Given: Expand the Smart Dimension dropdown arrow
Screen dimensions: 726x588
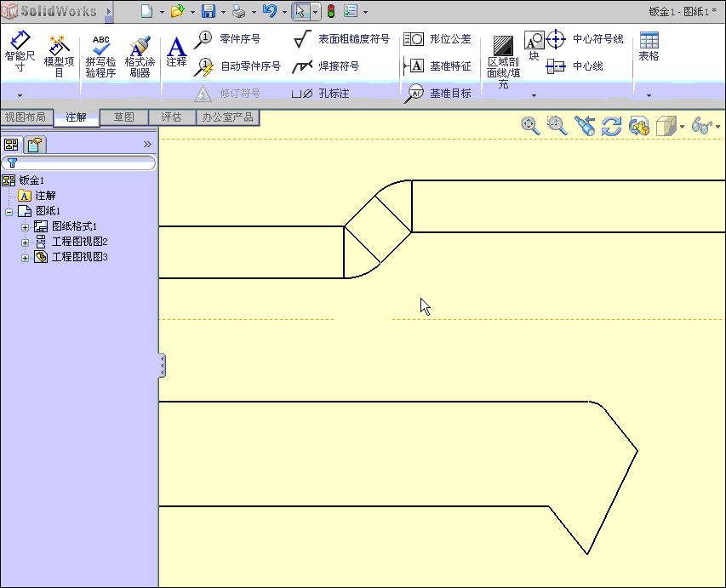Looking at the screenshot, I should click(x=20, y=95).
